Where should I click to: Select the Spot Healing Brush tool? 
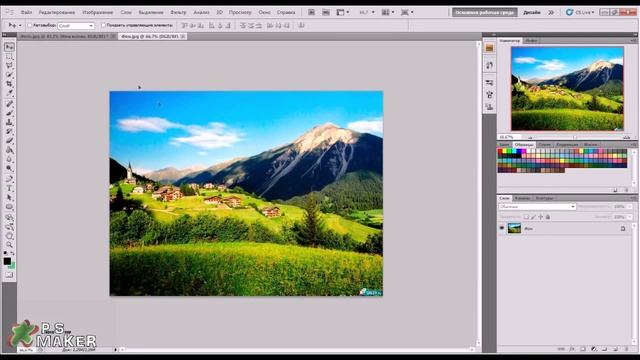9,104
